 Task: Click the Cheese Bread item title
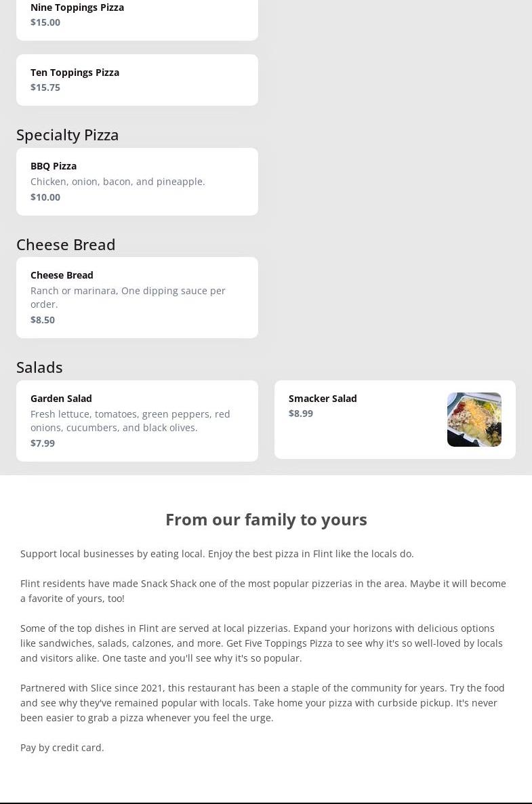[62, 275]
